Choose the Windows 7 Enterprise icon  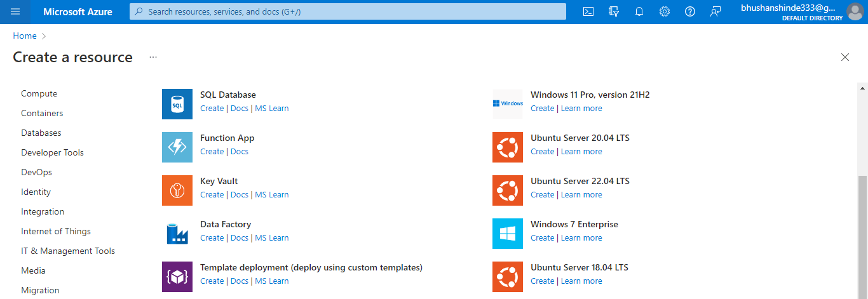click(x=508, y=234)
